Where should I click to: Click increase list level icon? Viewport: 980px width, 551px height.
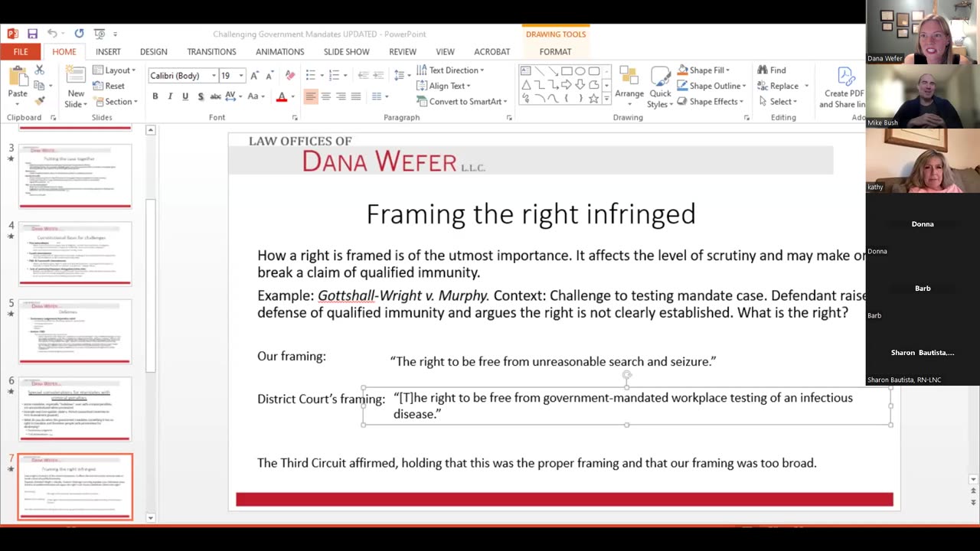point(379,75)
